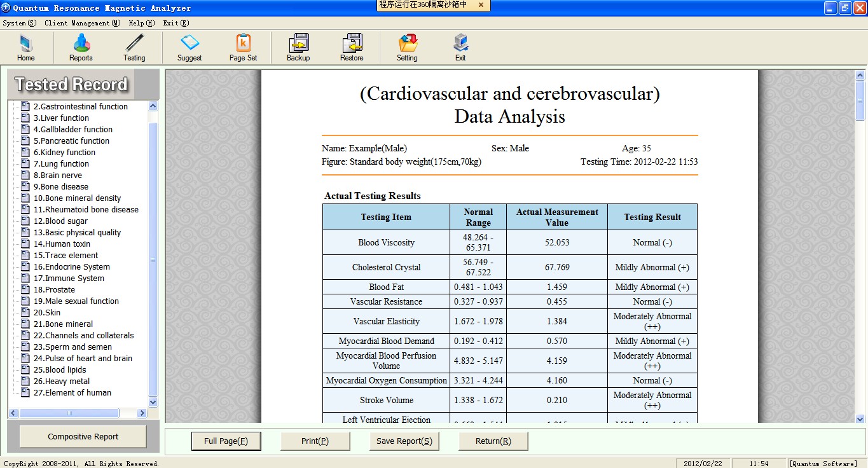Viewport: 868px width, 468px height.
Task: Click the Stroke Volume table cell
Action: pos(386,400)
